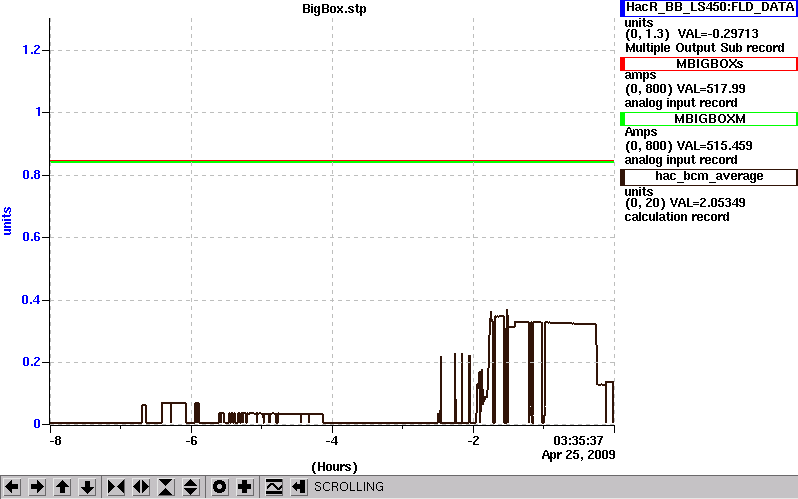Image resolution: width=798 pixels, height=499 pixels.
Task: Click the VAL=-0.29713 readout
Action: coord(718,34)
